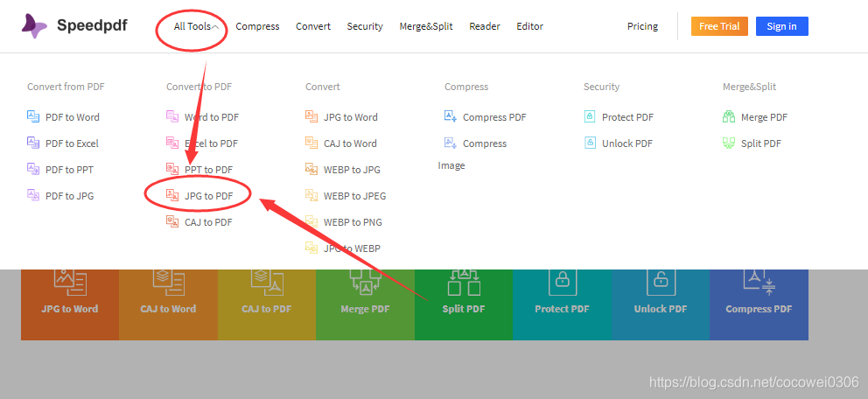Click the WEBP to JPEG icon
This screenshot has width=868, height=399.
(x=311, y=195)
